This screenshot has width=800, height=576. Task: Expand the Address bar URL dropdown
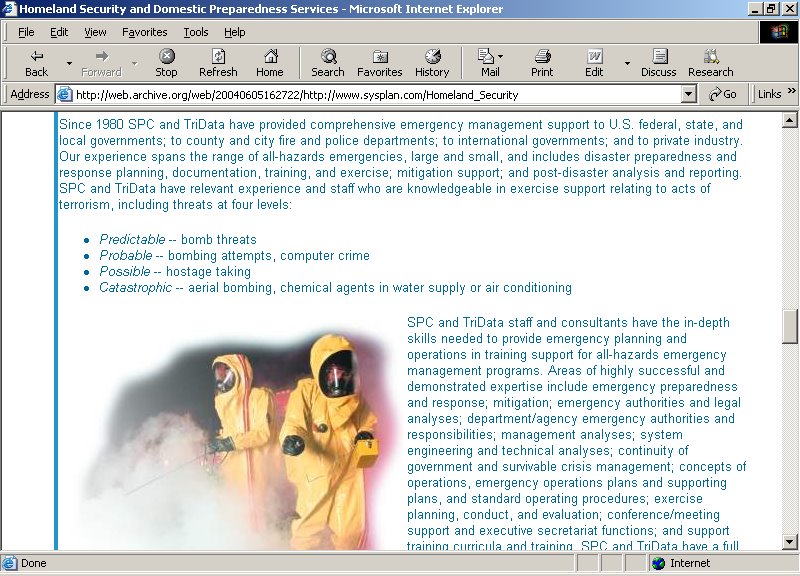688,94
